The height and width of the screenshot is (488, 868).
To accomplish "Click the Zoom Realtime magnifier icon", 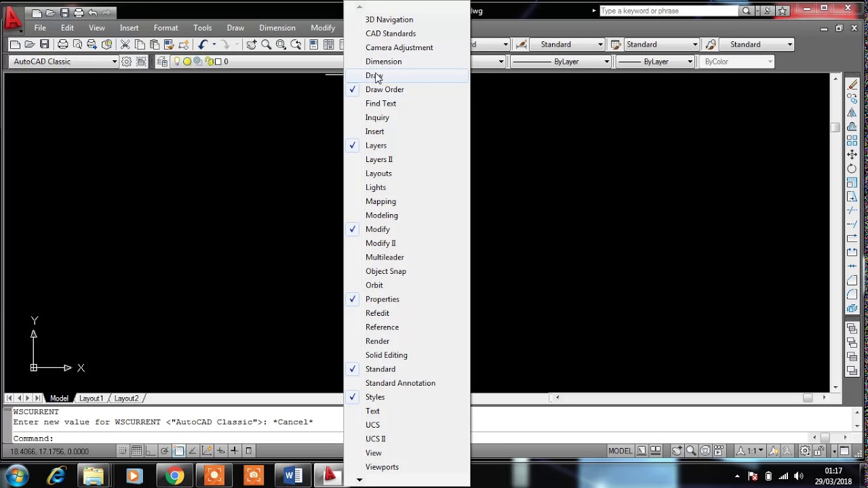I will [266, 44].
